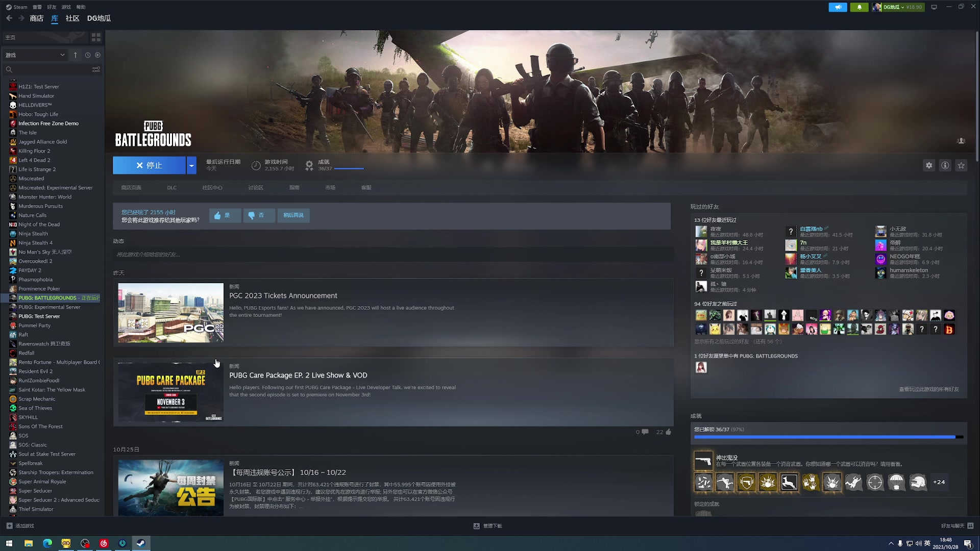This screenshot has height=551, width=980.
Task: Open File Explorer from the taskbar
Action: 29,543
